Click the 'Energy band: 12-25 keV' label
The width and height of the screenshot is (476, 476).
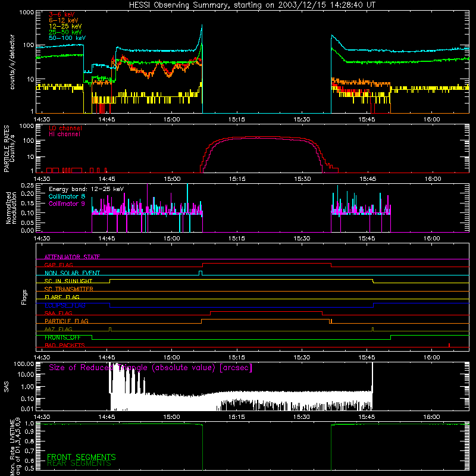86,189
